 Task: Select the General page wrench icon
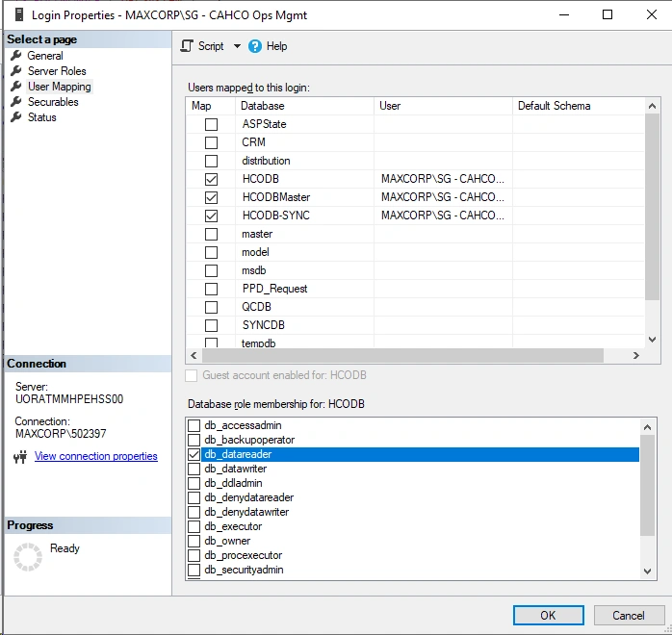[16, 55]
